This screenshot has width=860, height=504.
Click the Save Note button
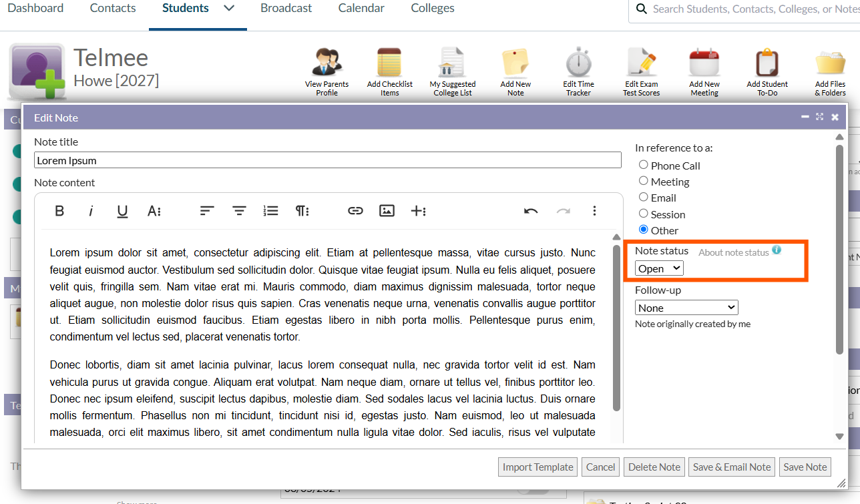(805, 467)
